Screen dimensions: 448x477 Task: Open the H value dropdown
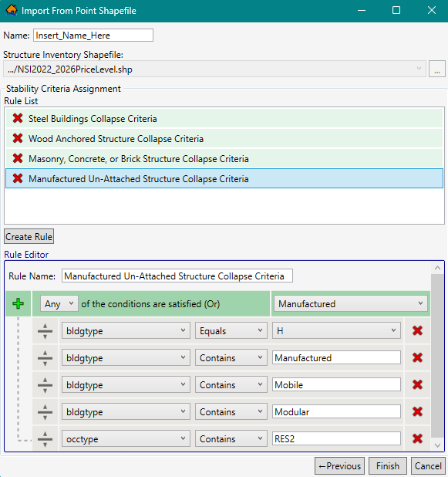(336, 330)
